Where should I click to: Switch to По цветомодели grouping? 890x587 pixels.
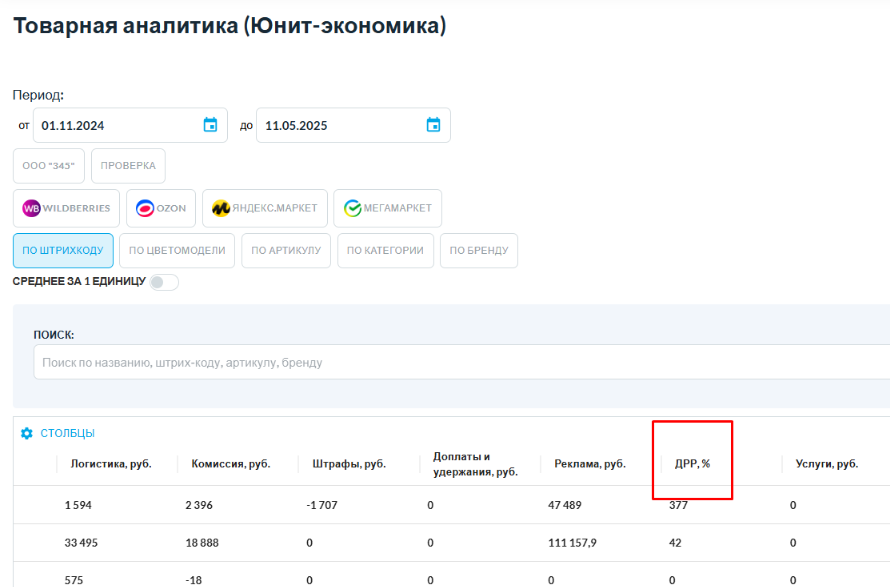(177, 250)
